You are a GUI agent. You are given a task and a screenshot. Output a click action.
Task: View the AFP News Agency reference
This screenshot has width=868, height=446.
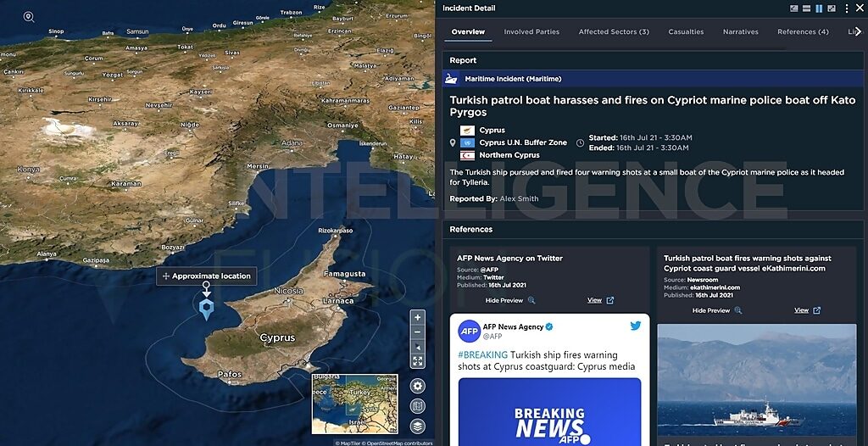tap(594, 300)
